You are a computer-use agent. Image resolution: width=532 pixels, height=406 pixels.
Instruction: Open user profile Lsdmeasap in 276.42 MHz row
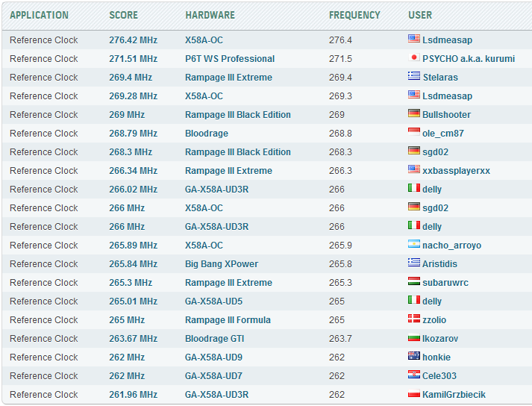point(447,40)
